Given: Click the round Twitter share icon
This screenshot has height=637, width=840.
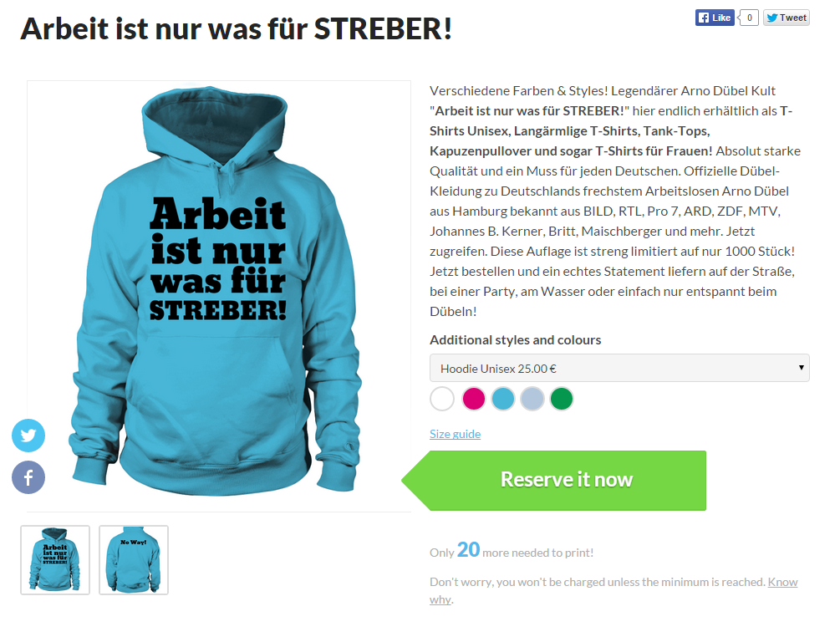Looking at the screenshot, I should pos(28,436).
